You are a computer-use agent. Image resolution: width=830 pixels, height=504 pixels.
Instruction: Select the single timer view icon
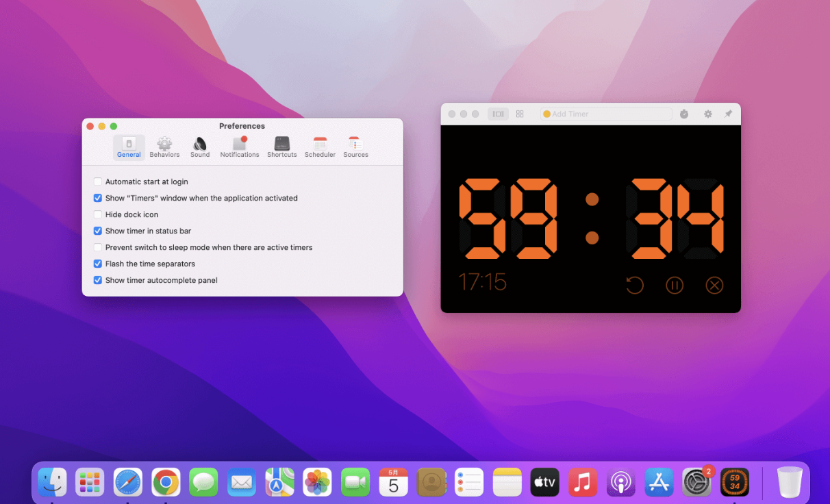(x=498, y=114)
